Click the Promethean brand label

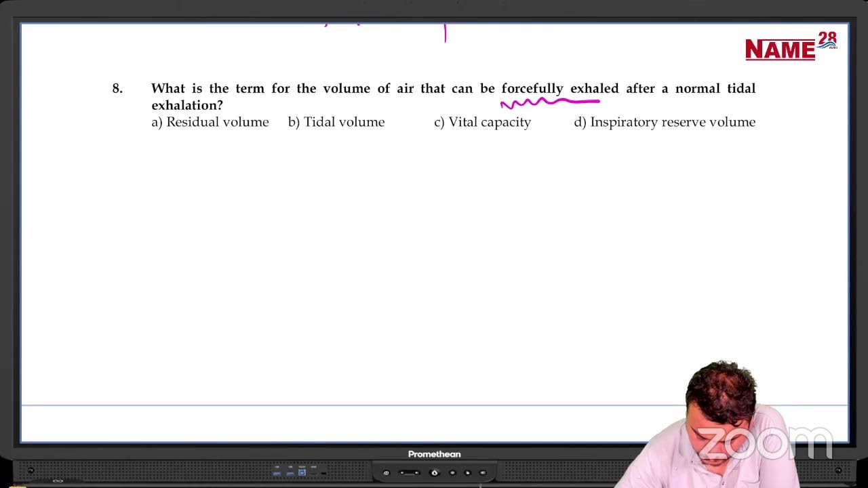click(434, 454)
